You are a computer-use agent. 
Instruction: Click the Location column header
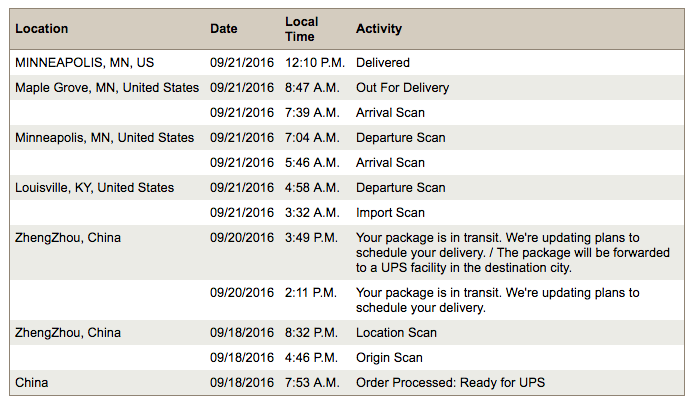click(42, 29)
